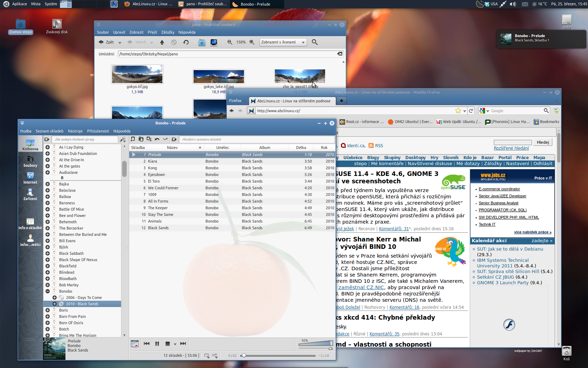Open the Internet panel in the music player sidebar

pyautogui.click(x=30, y=178)
